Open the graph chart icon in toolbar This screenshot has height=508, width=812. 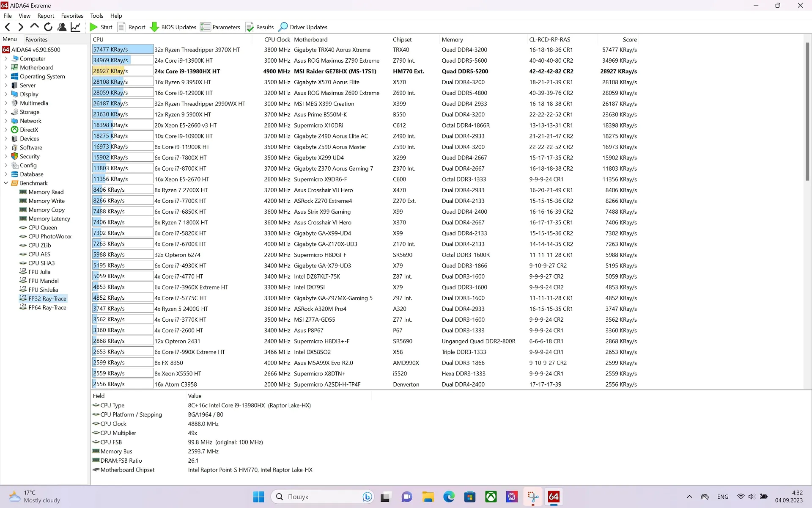75,27
